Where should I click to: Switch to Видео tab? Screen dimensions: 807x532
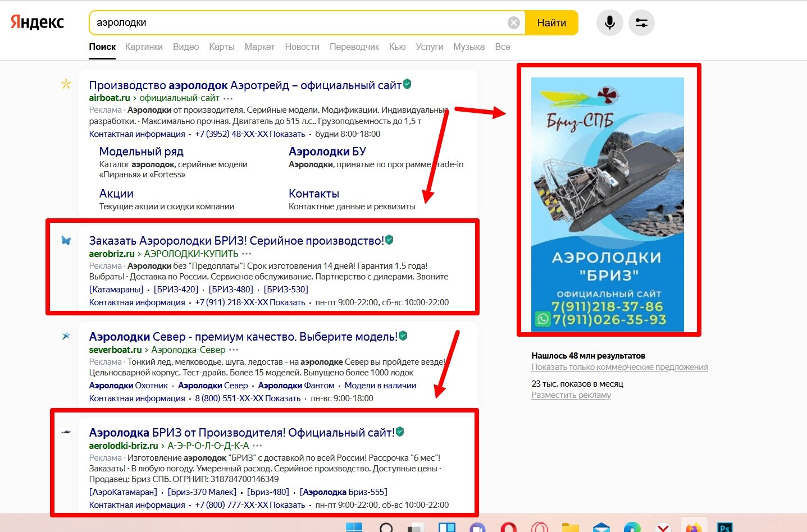click(186, 47)
